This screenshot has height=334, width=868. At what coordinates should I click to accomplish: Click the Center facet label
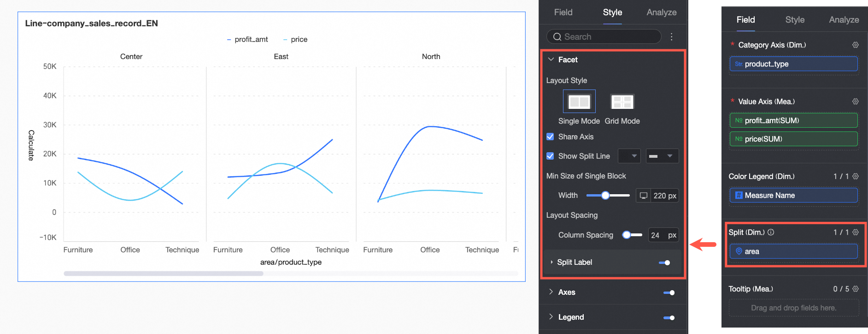(x=131, y=56)
